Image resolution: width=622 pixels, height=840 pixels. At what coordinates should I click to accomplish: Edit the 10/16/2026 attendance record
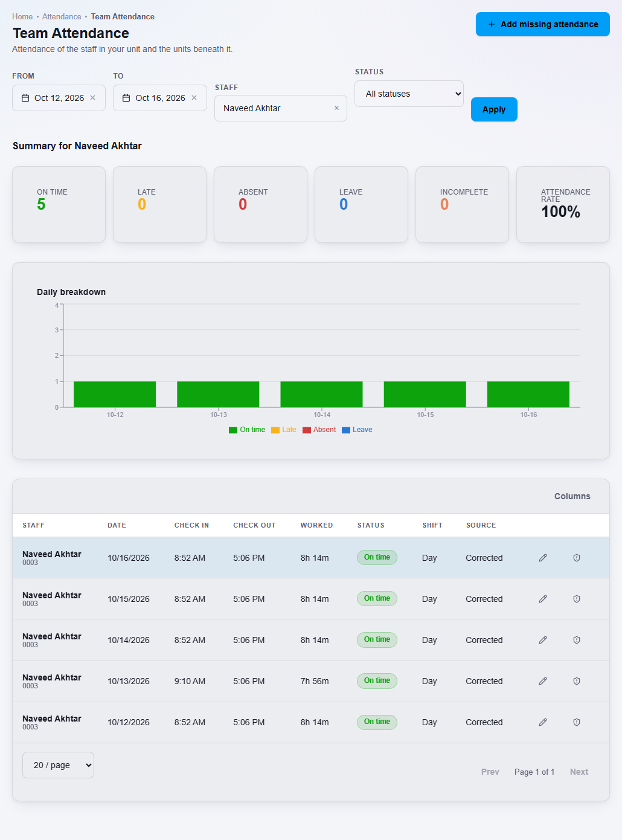[543, 558]
